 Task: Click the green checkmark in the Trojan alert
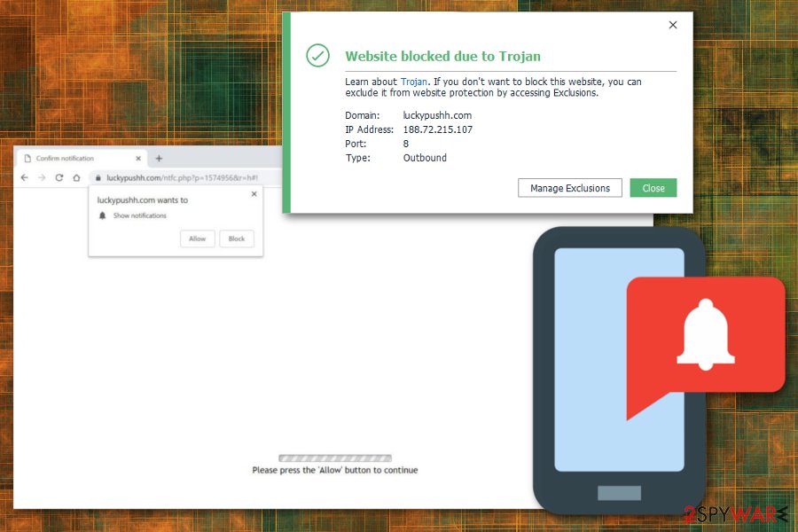[x=317, y=56]
